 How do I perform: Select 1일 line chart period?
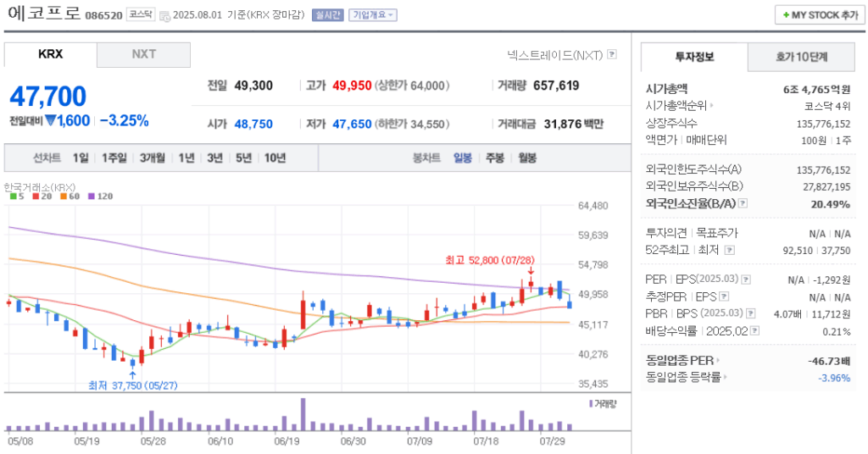pyautogui.click(x=81, y=158)
